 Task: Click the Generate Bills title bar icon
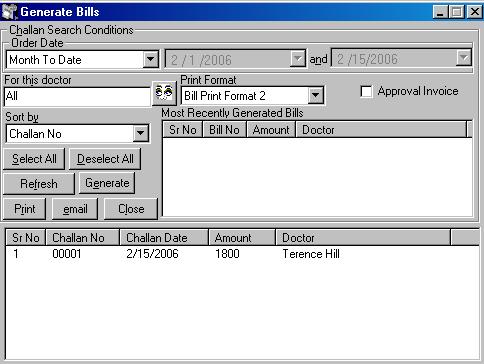pyautogui.click(x=9, y=12)
